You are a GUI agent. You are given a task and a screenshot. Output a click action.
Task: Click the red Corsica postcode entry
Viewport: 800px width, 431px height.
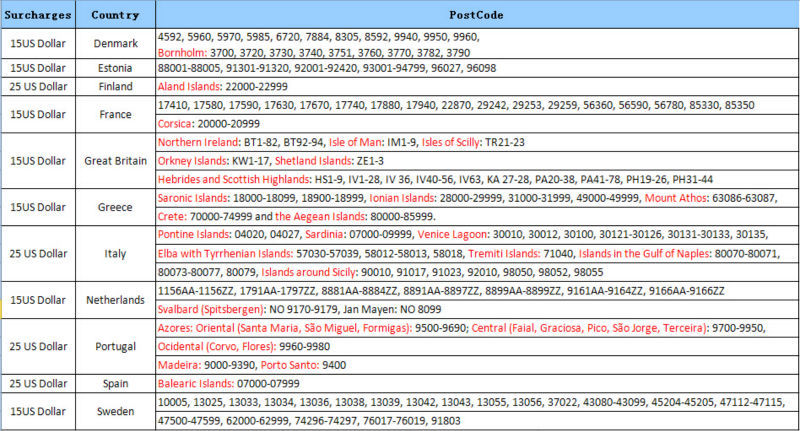(179, 123)
